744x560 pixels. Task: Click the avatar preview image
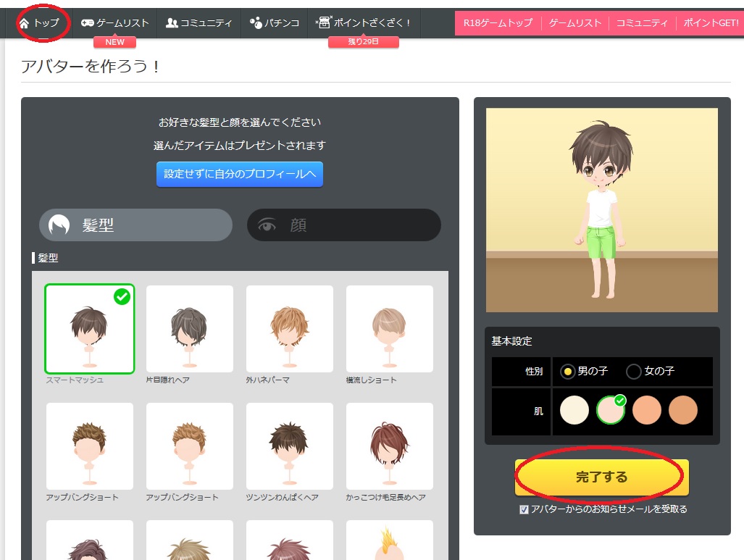click(x=602, y=210)
